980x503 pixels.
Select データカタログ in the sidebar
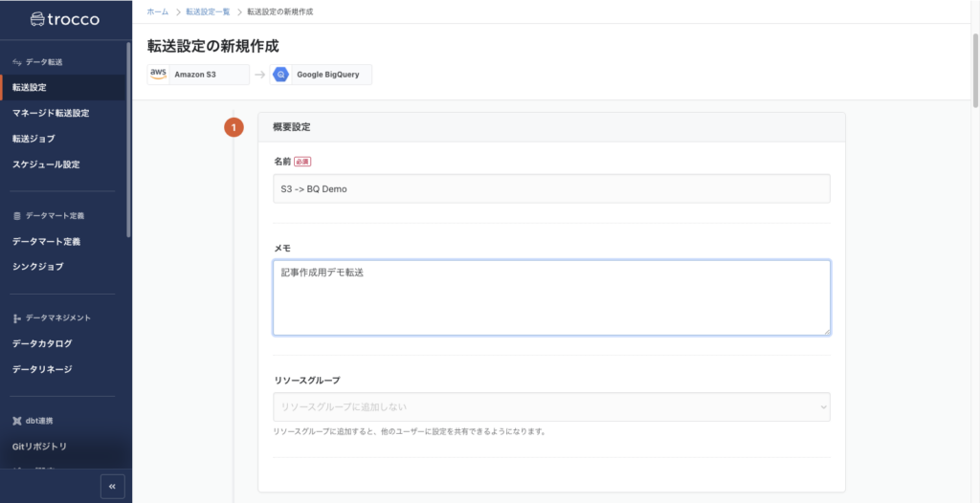coord(42,343)
